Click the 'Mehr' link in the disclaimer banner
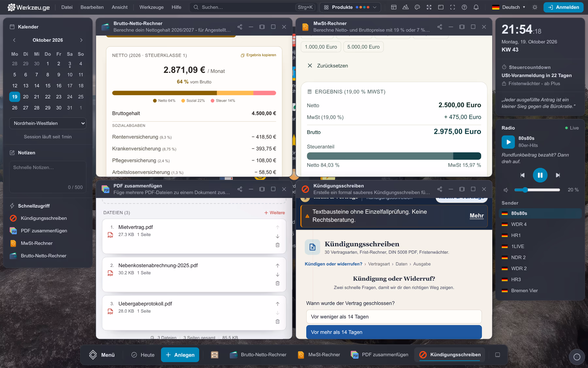This screenshot has height=368, width=588. 477,216
